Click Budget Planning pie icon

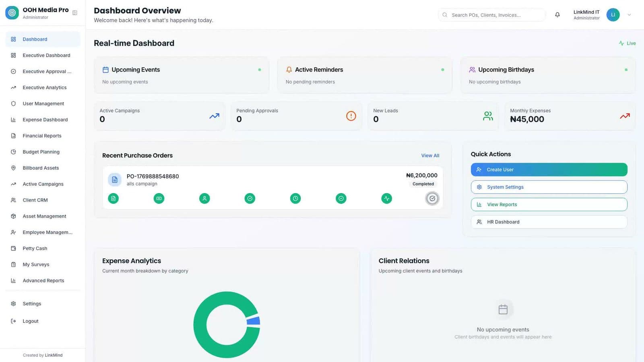13,152
